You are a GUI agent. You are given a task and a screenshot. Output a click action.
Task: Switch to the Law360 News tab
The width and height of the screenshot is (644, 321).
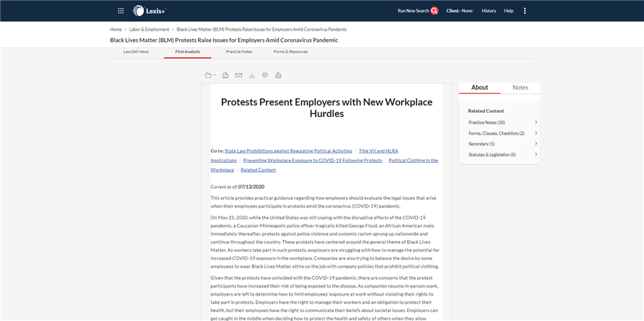136,51
